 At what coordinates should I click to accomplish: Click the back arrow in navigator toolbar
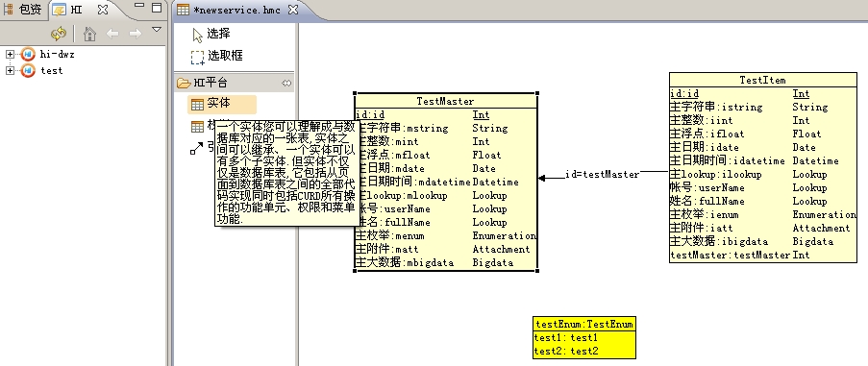pyautogui.click(x=112, y=34)
